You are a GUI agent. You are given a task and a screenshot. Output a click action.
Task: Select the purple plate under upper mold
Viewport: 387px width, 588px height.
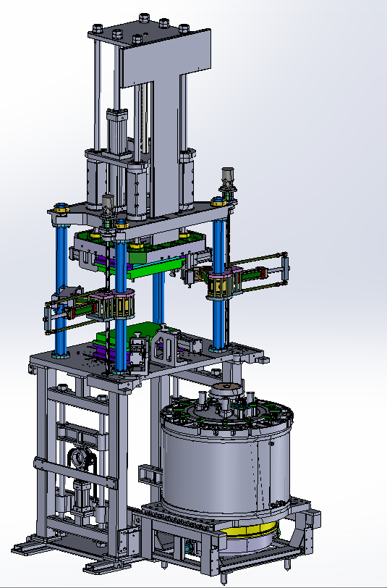click(x=111, y=261)
